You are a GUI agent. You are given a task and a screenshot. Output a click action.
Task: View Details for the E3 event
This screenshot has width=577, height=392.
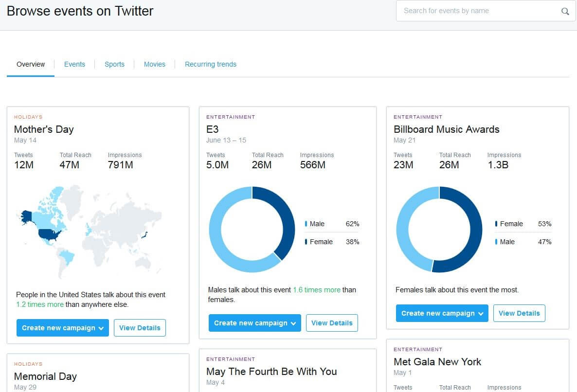tap(332, 323)
